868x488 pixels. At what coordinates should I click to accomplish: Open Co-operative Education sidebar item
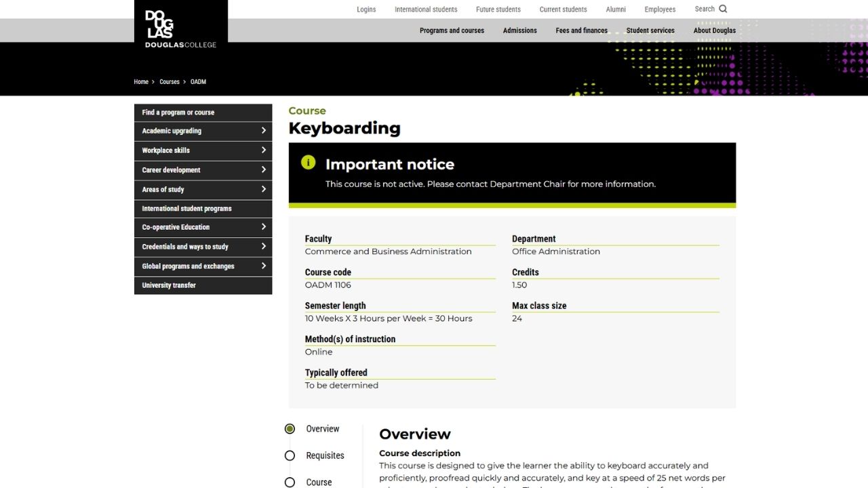coord(203,227)
